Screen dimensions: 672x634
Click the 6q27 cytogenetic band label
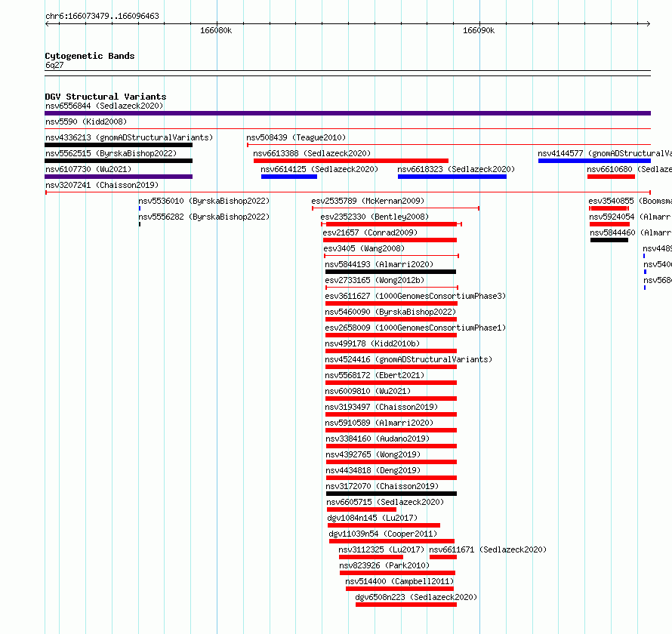[54, 65]
